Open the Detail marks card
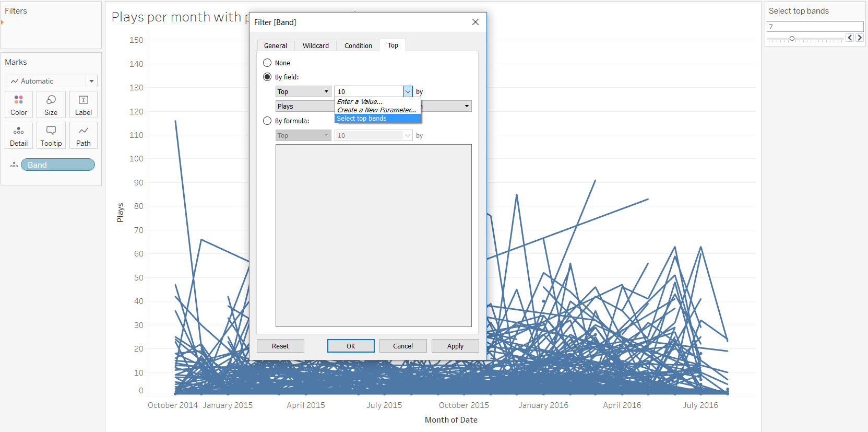This screenshot has height=432, width=868. (19, 135)
